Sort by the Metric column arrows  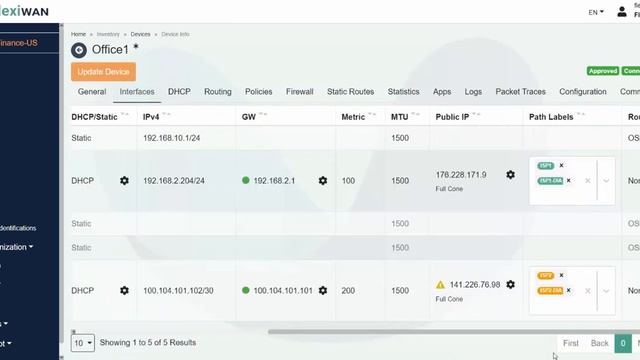pyautogui.click(x=372, y=114)
